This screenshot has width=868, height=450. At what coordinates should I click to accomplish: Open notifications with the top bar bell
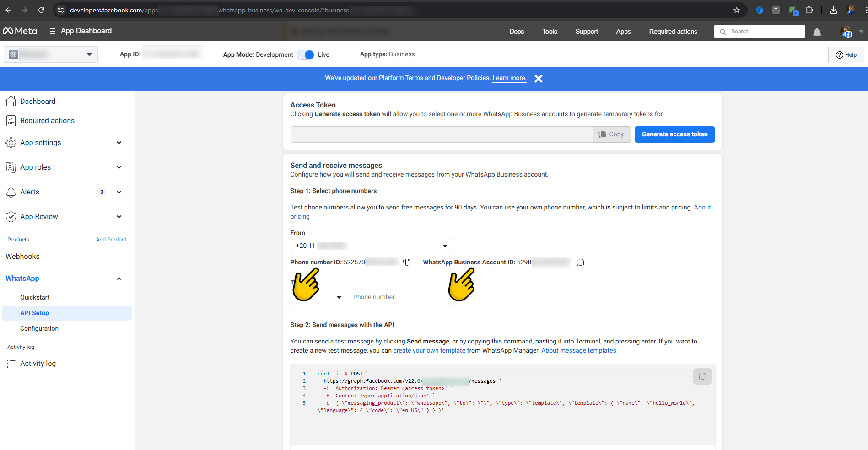click(817, 31)
